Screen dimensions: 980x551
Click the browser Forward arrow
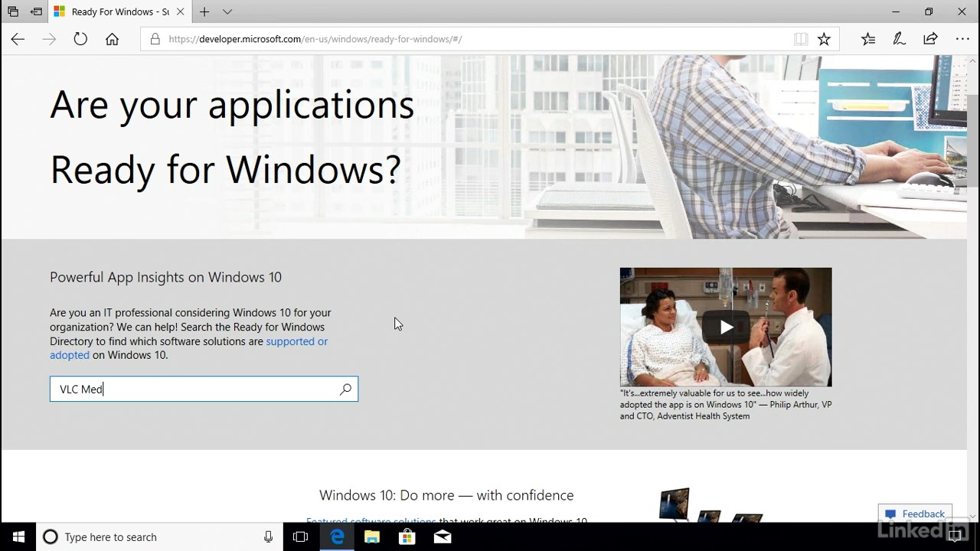pyautogui.click(x=49, y=39)
